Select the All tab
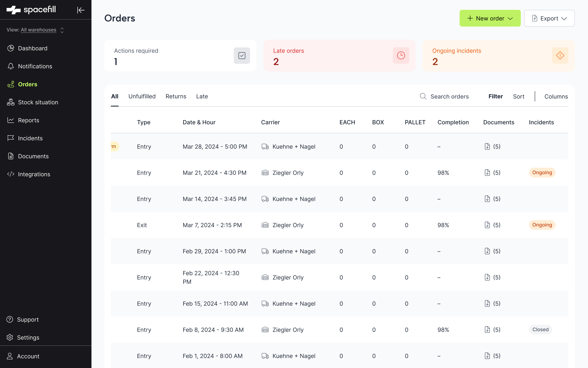The height and width of the screenshot is (368, 588). coord(115,96)
